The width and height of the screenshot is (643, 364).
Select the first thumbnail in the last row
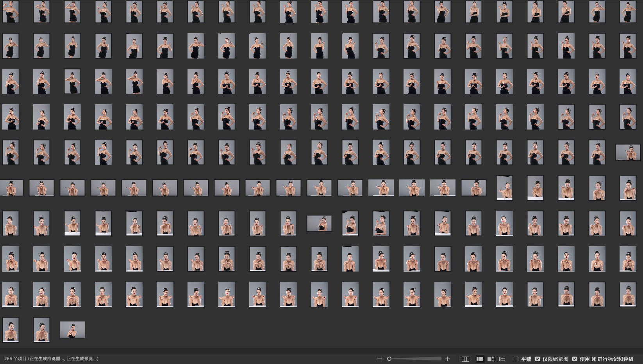coord(11,330)
